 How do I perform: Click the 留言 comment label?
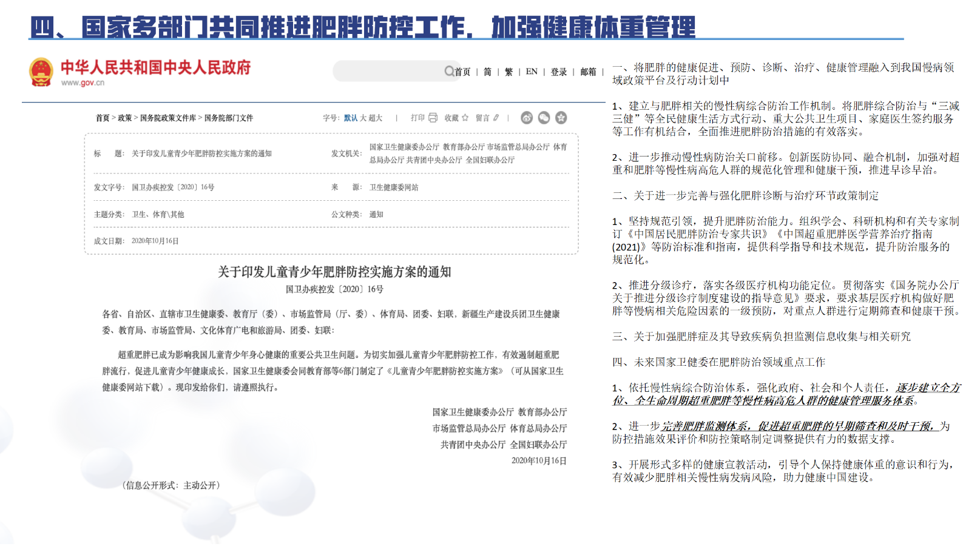pyautogui.click(x=482, y=118)
